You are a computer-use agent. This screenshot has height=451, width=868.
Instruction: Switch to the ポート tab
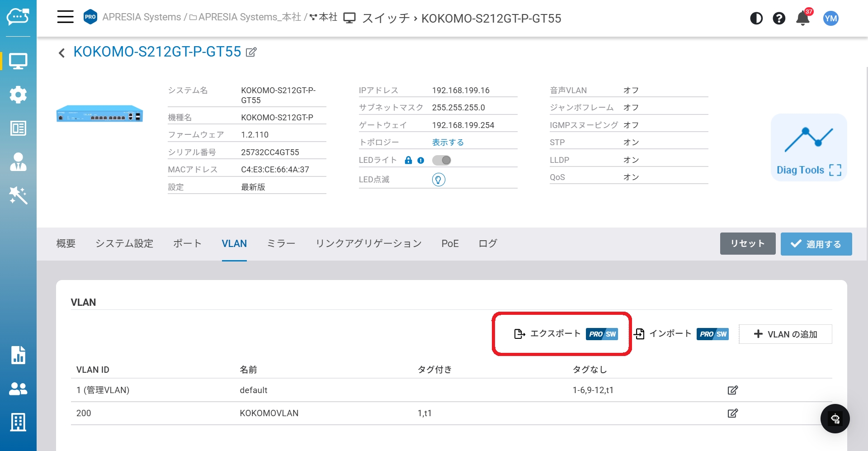(x=187, y=244)
